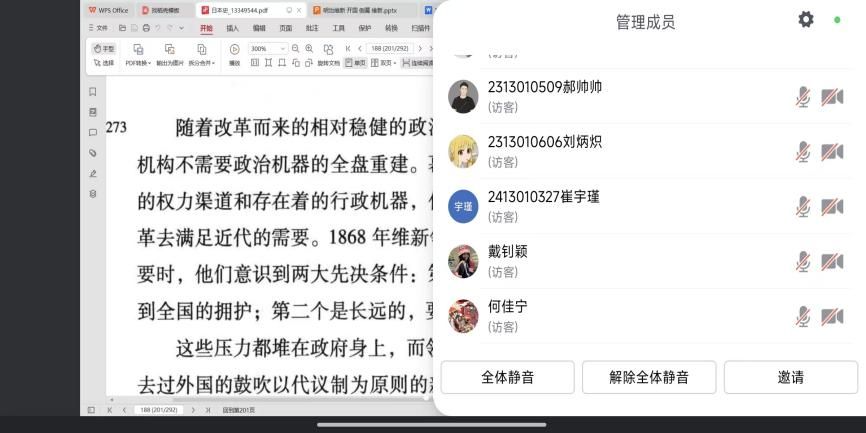The height and width of the screenshot is (433, 866).
Task: Click 解除全体静音 button
Action: pos(649,377)
